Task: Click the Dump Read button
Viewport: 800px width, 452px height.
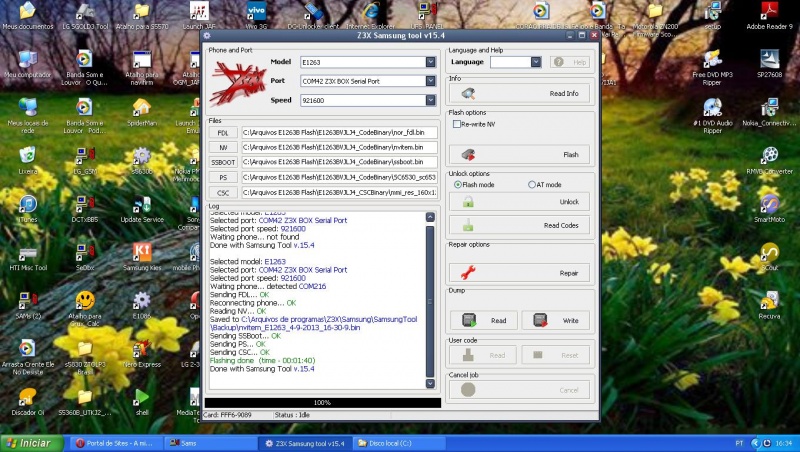Action: 483,320
